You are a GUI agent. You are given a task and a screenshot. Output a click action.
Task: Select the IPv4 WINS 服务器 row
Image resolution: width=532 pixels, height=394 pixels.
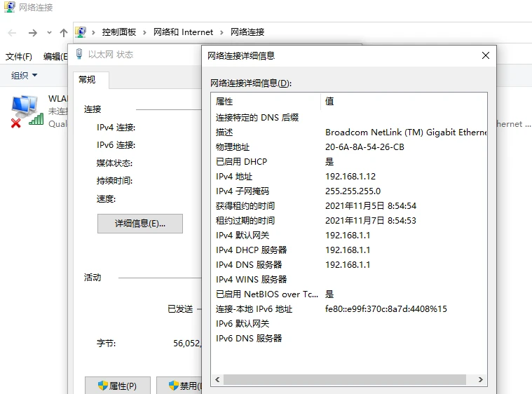[349, 279]
